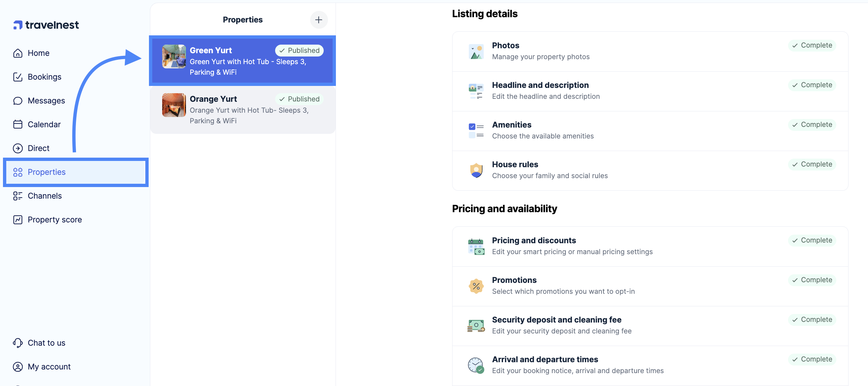This screenshot has width=868, height=386.
Task: Go to Bookings in the sidebar
Action: [x=44, y=77]
